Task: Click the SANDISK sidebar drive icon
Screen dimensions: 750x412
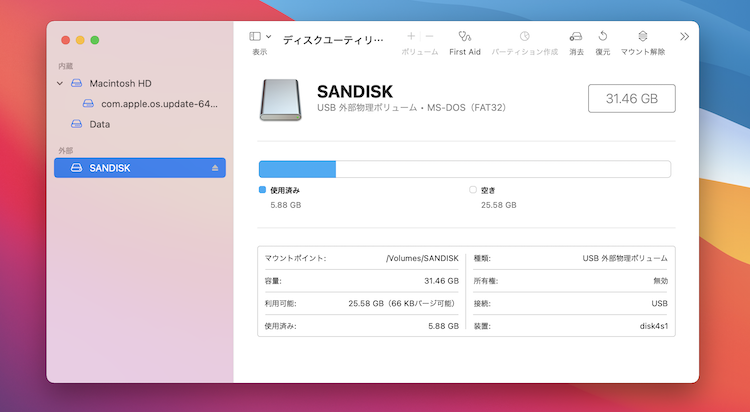Action: click(77, 167)
